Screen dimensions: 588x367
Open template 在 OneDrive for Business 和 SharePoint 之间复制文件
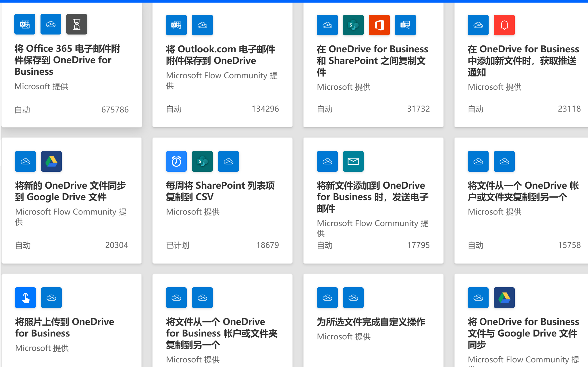coord(372,60)
